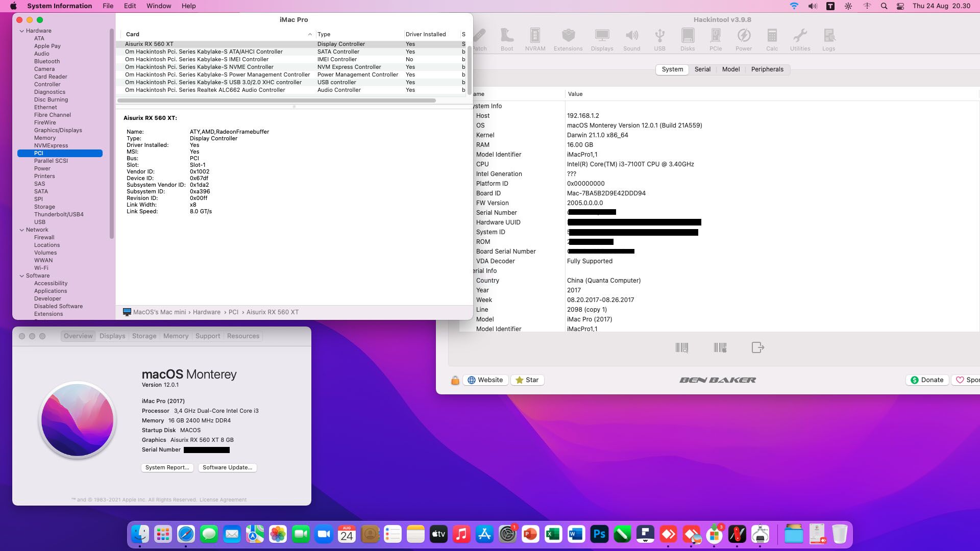Viewport: 980px width, 551px height.
Task: Open the Displays tab in About This Mac
Action: [x=112, y=336]
